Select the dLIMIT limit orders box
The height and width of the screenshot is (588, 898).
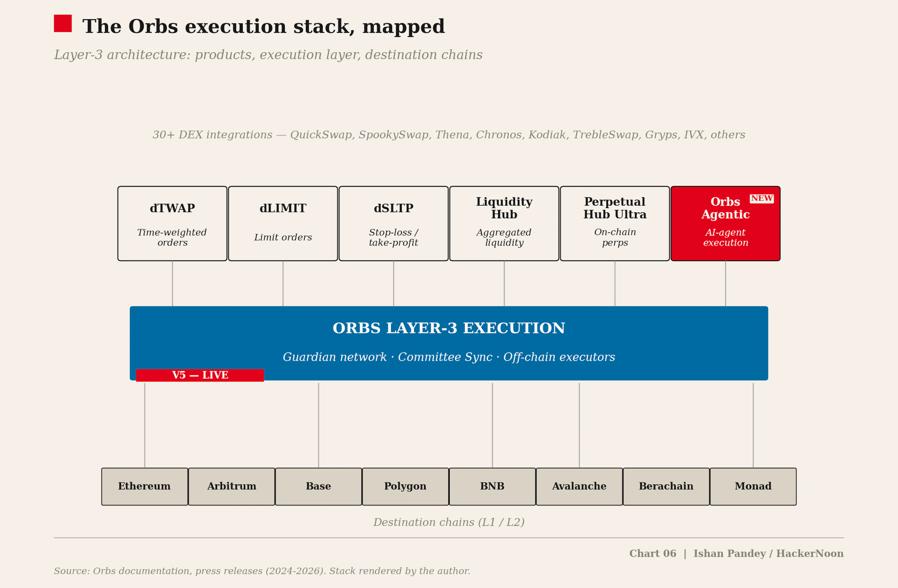click(283, 223)
